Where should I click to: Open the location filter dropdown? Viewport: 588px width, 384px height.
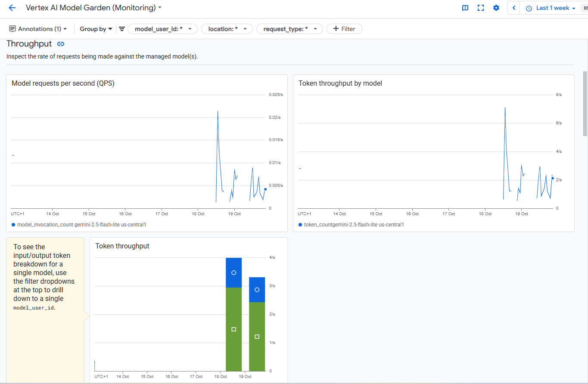pyautogui.click(x=227, y=29)
